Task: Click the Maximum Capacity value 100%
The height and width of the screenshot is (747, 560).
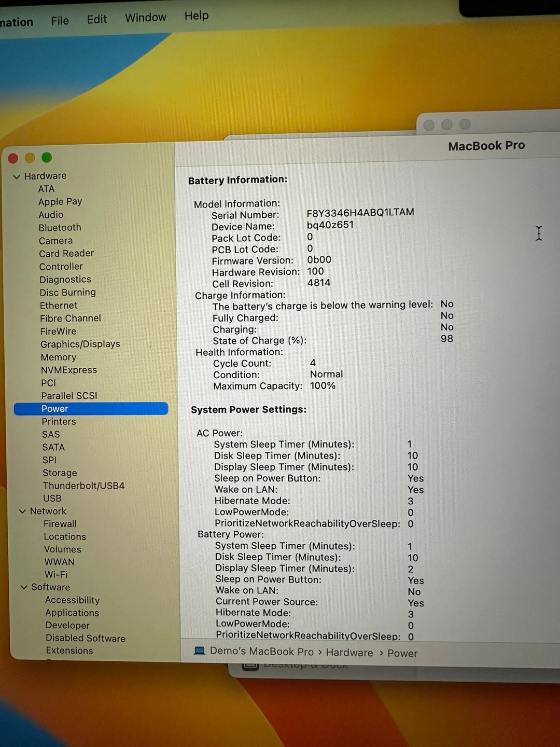Action: 323,385
